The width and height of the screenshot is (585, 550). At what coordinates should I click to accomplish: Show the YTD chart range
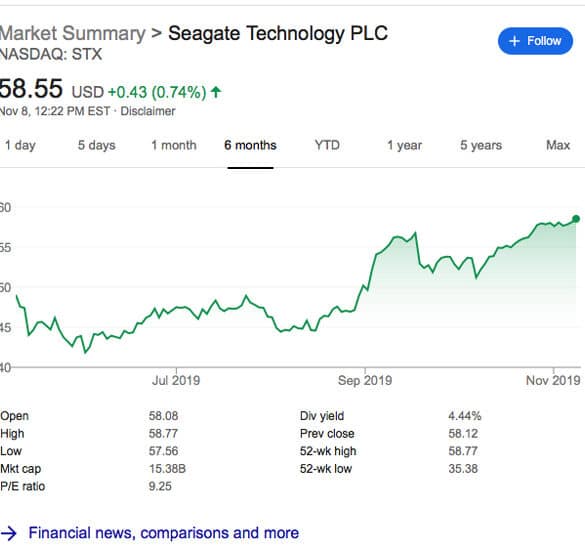(x=327, y=145)
